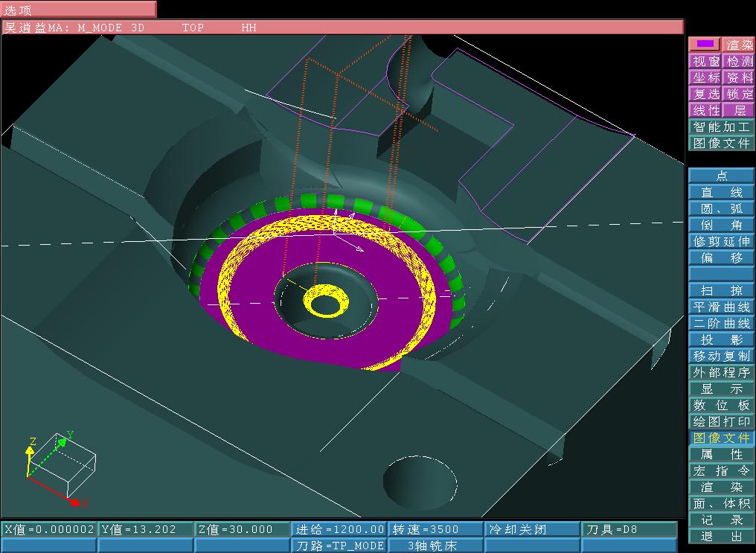Select 修剪延伸 trim and extend
The image size is (756, 553).
[722, 241]
